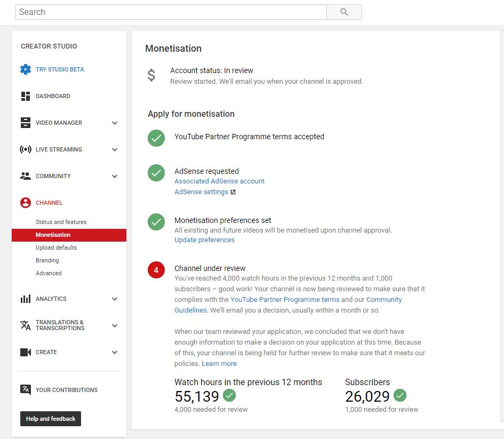
Task: Click 'Channel under review' heading
Action: (x=210, y=268)
